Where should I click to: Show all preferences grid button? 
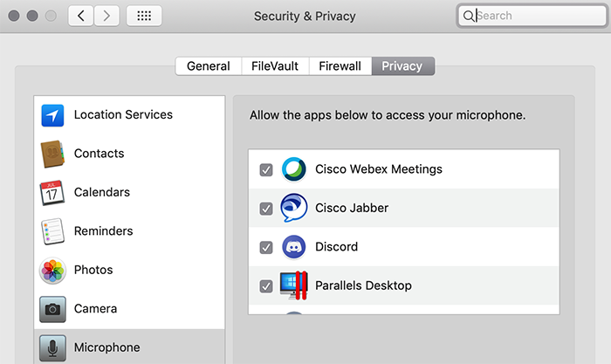[144, 16]
